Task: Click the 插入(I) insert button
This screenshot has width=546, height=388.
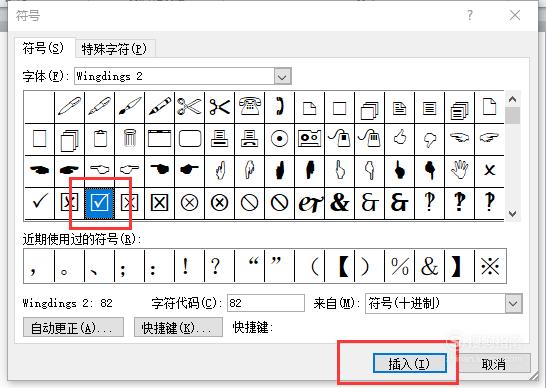Action: (x=410, y=364)
